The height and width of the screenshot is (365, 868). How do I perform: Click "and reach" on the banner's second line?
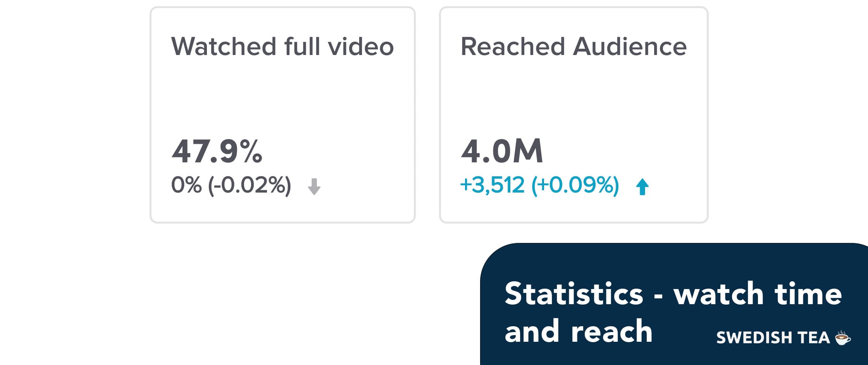point(579,332)
